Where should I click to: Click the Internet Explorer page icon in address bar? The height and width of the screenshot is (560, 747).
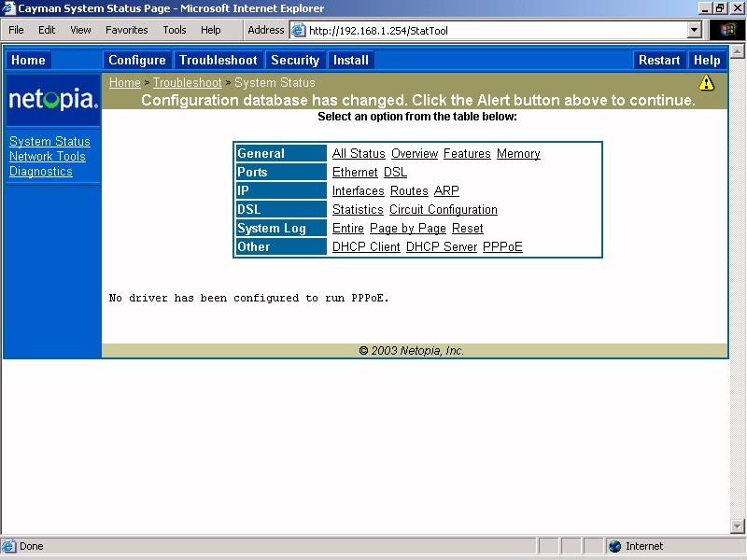click(x=298, y=31)
